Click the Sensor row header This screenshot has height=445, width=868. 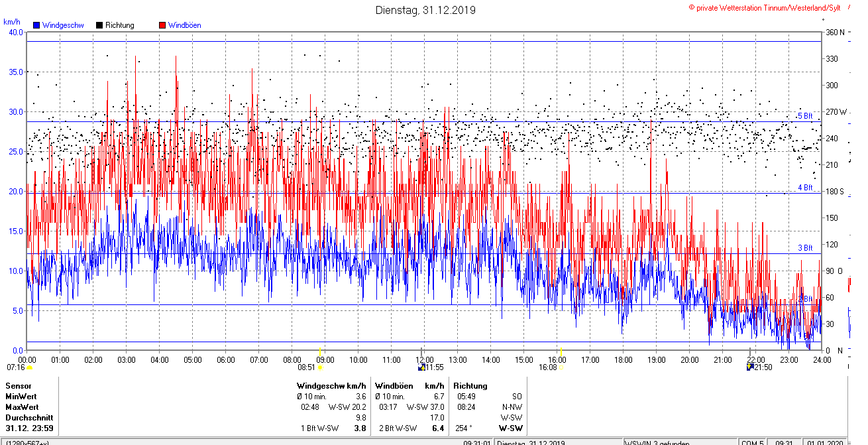(x=18, y=386)
